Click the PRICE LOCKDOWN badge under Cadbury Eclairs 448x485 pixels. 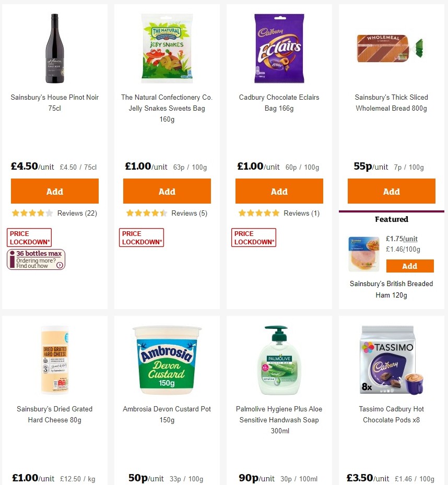(253, 238)
